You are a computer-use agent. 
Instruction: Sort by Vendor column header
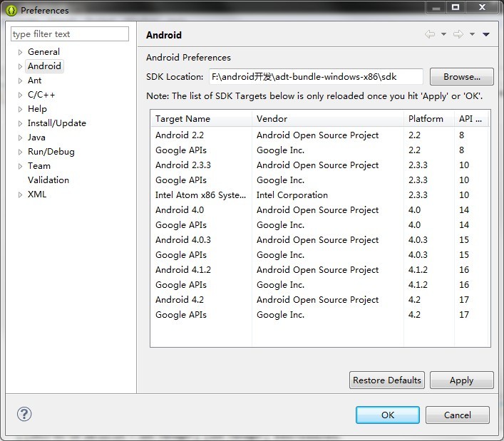click(x=328, y=118)
